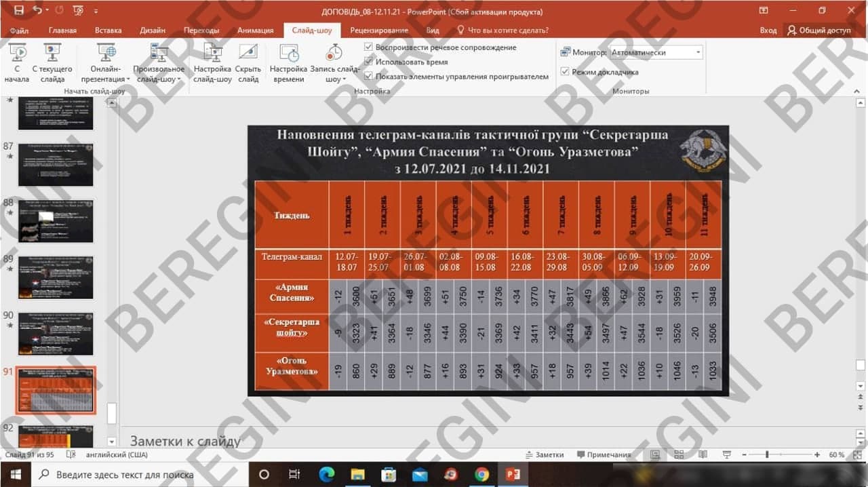Viewport: 868px width, 487px height.
Task: Open Произвольное слайд-шоу dropdown
Action: tap(159, 63)
